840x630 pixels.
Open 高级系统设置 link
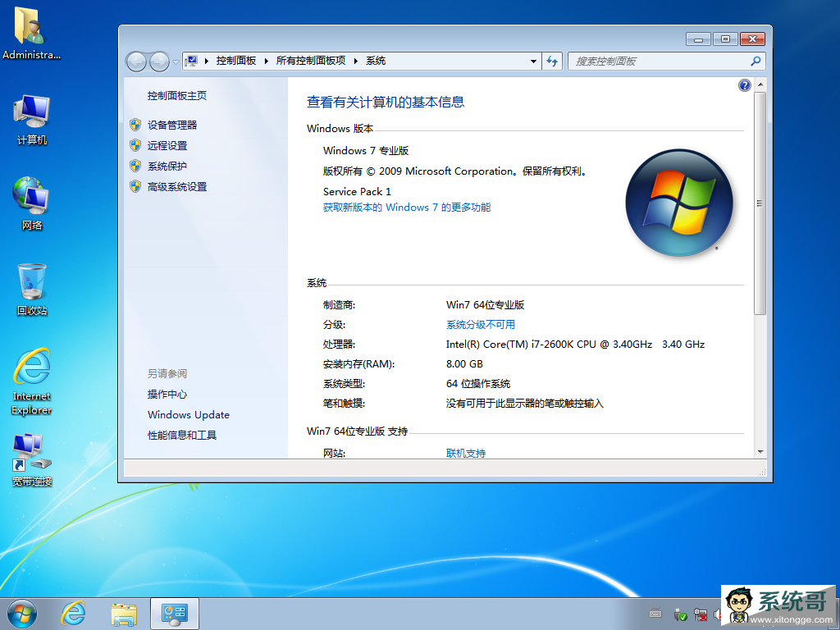(x=177, y=186)
